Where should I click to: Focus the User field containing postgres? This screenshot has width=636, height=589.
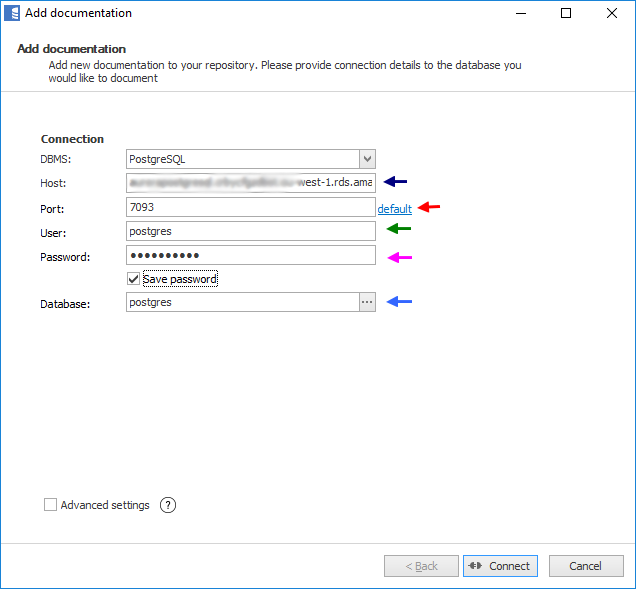click(x=250, y=231)
